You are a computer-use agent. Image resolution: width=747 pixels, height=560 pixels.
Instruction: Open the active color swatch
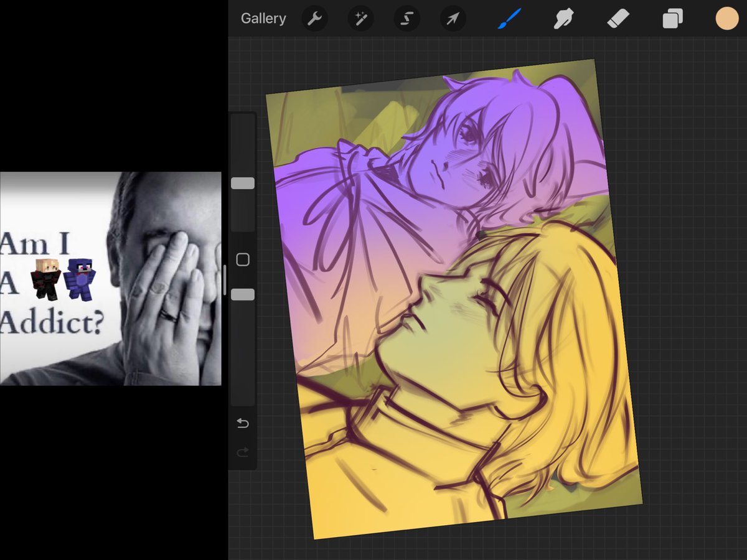pyautogui.click(x=727, y=19)
